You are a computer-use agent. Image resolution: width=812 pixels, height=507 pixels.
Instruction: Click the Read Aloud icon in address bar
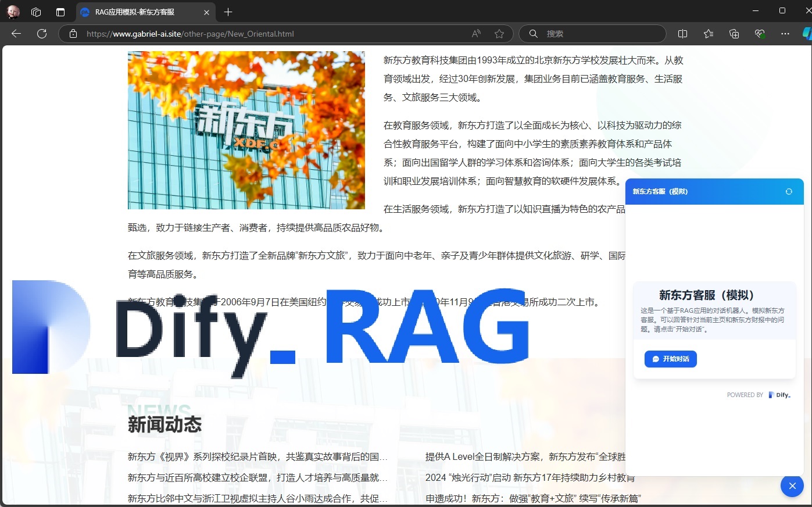tap(476, 34)
